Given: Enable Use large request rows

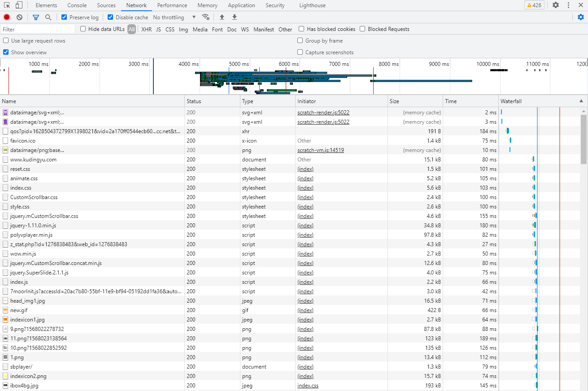Looking at the screenshot, I should (6, 40).
